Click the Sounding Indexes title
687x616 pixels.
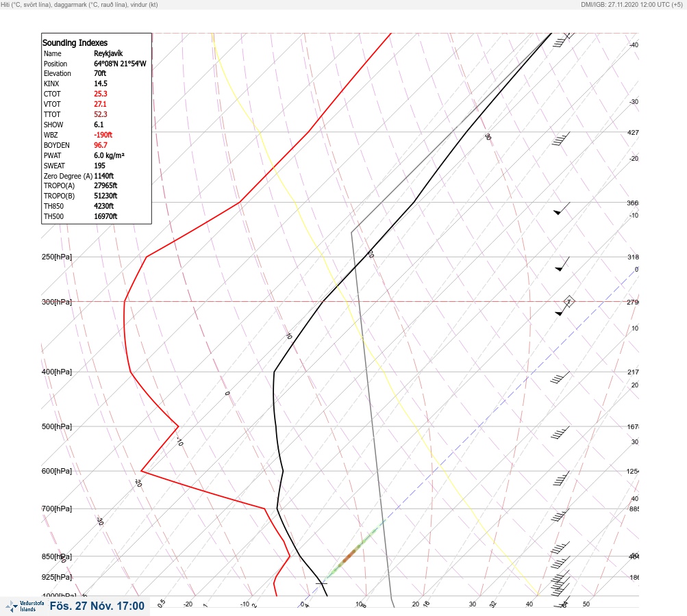(75, 43)
